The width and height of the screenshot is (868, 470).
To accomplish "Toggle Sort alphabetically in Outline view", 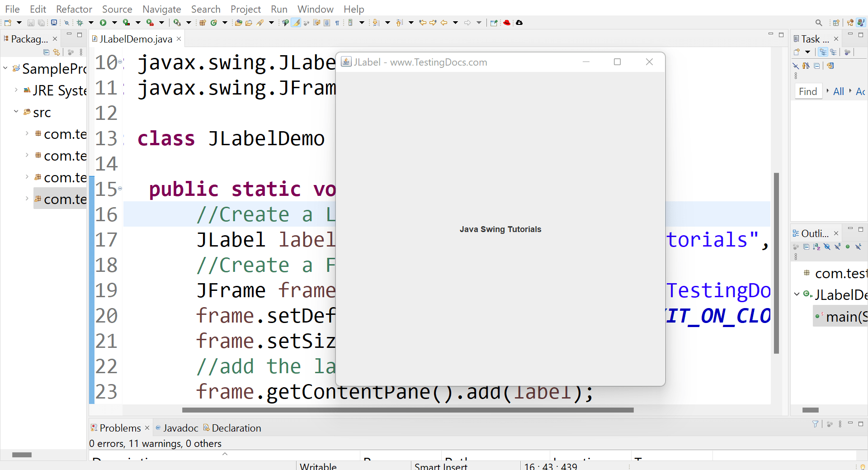I will [x=816, y=247].
